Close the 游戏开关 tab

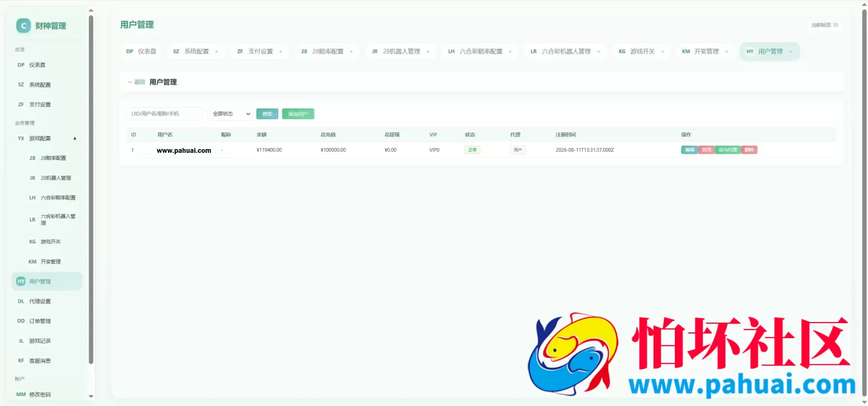[x=662, y=52]
